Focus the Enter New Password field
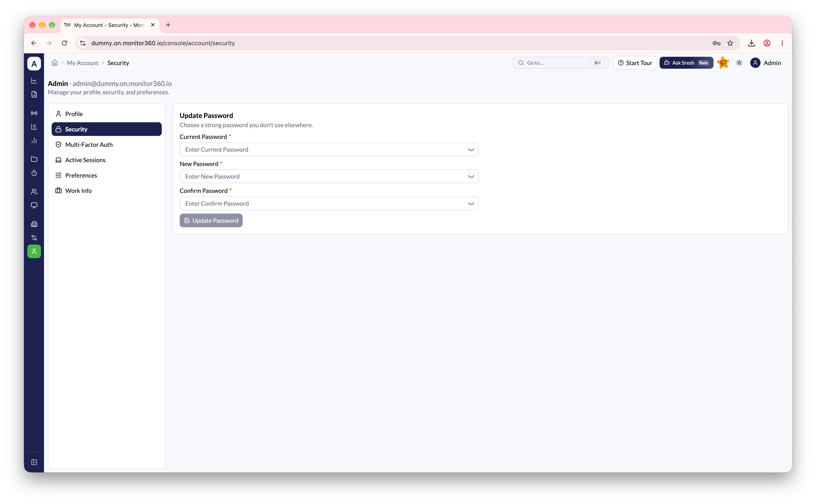Screen dimensions: 816x504 (329, 176)
